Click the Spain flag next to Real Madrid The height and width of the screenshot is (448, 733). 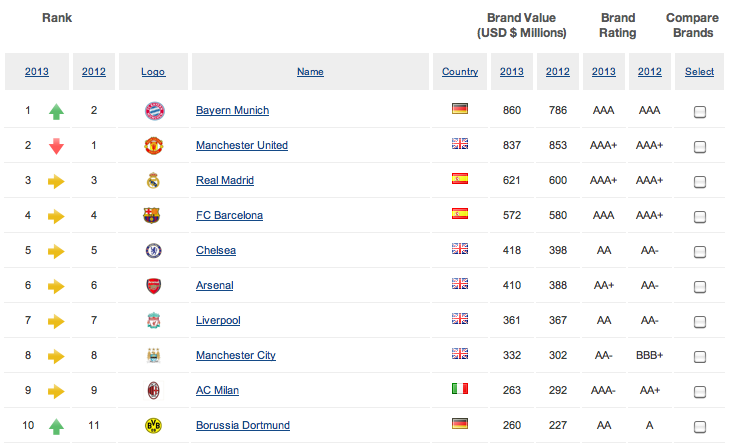(x=460, y=179)
